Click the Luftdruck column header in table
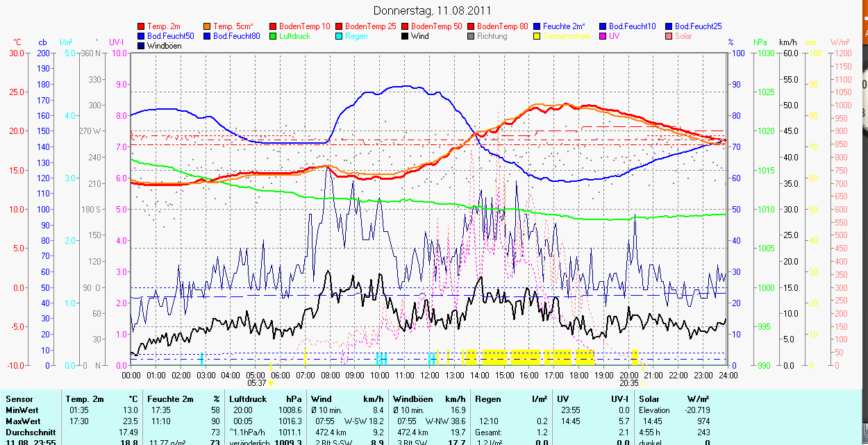This screenshot has width=868, height=445. tap(248, 399)
